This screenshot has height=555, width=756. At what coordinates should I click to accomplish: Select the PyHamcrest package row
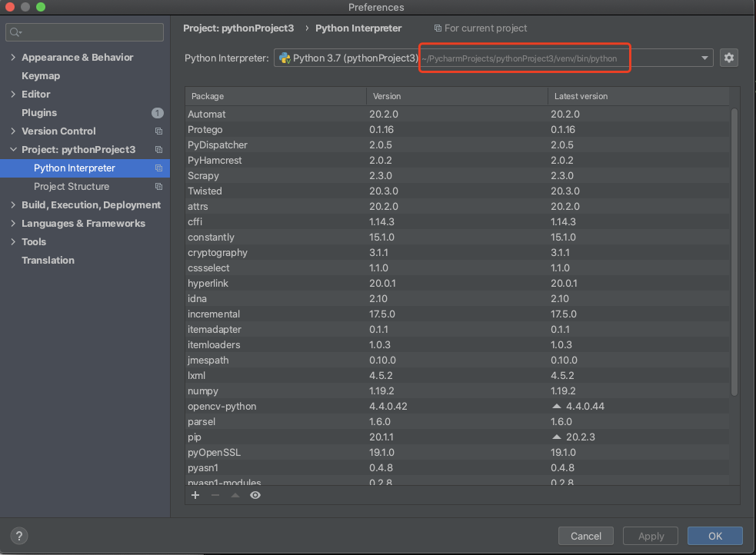coord(457,161)
